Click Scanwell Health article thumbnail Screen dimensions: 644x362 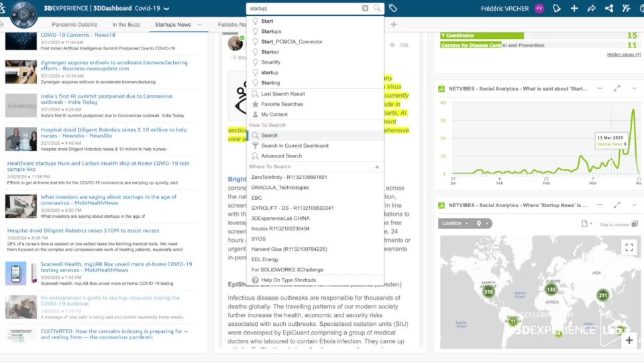(21, 274)
